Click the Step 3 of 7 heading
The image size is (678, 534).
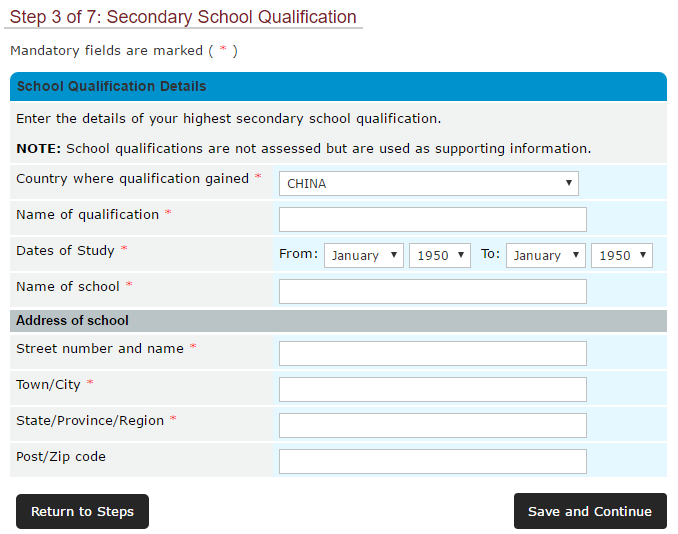click(183, 17)
